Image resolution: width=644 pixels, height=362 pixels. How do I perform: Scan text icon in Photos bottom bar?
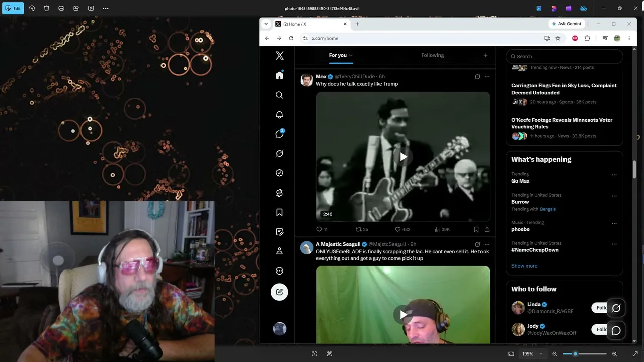[x=330, y=354]
